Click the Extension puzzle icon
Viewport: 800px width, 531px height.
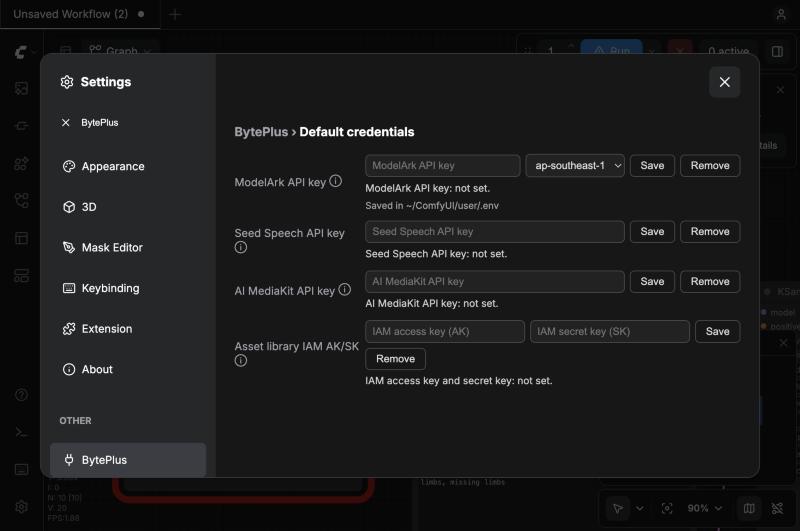pos(69,328)
